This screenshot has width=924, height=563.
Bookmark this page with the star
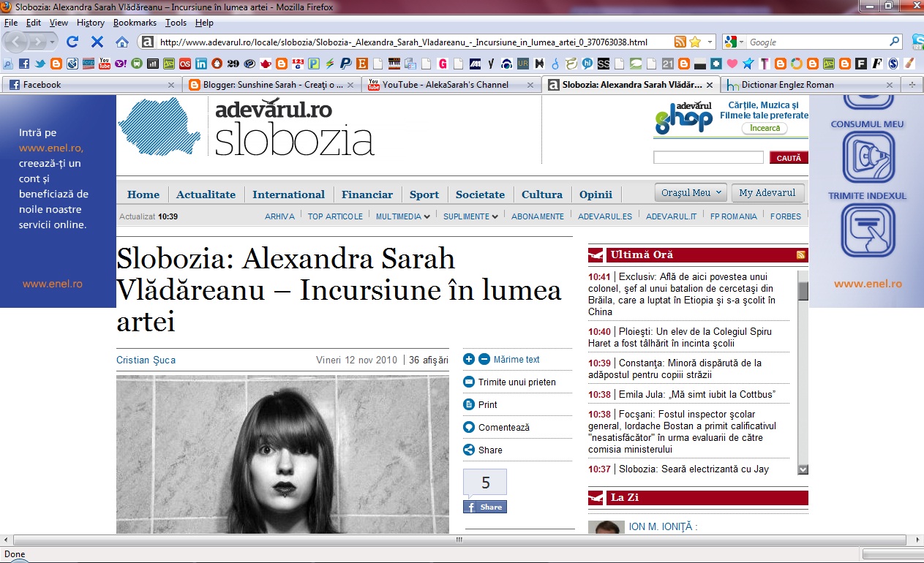[x=694, y=42]
